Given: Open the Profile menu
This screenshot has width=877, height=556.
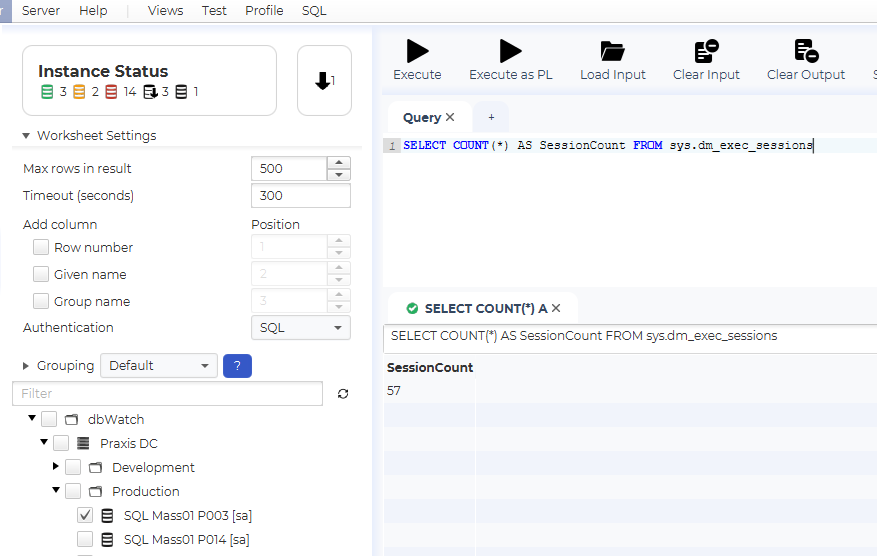Looking at the screenshot, I should (x=264, y=11).
